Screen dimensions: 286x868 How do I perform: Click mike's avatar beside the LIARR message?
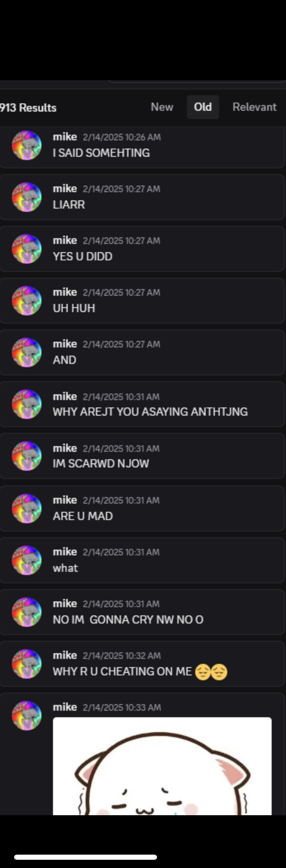click(27, 197)
